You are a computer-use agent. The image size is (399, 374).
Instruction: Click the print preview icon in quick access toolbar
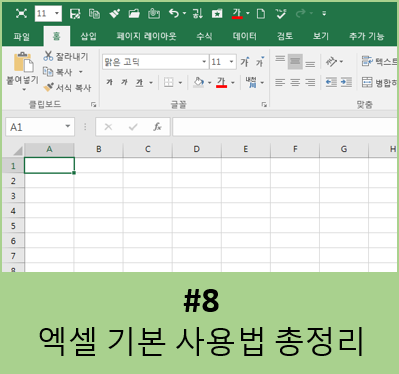(154, 14)
